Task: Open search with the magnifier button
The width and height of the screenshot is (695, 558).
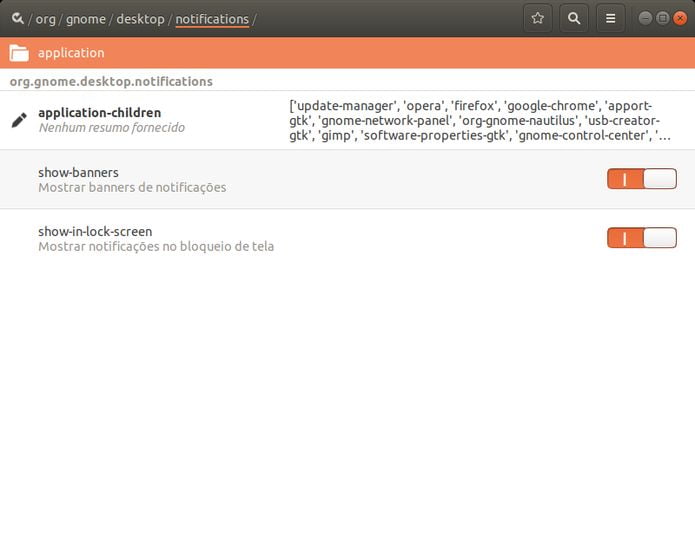Action: tap(574, 18)
